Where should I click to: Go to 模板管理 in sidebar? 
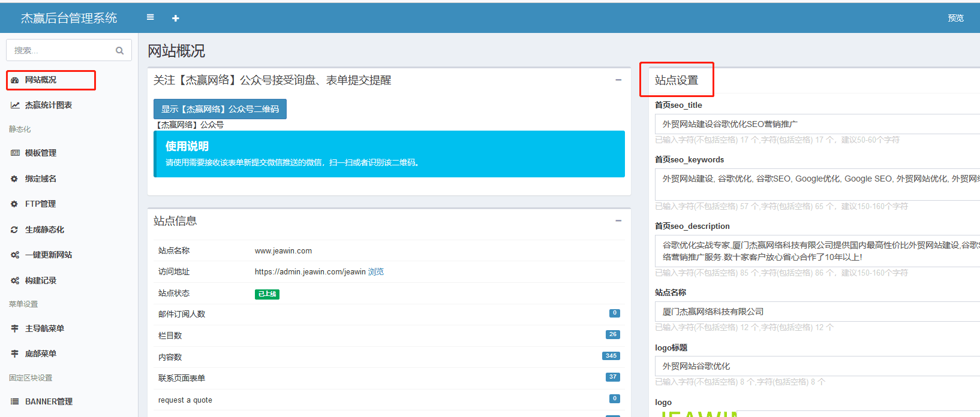[x=41, y=153]
